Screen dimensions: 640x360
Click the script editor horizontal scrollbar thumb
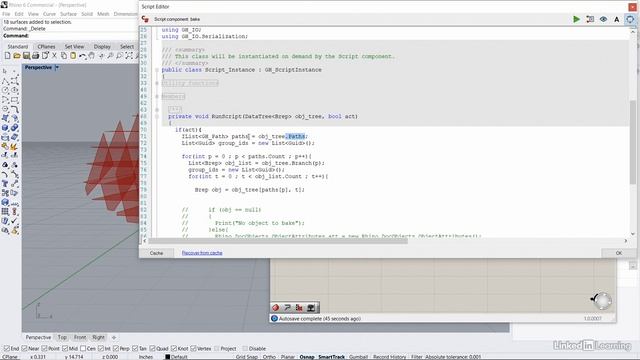coord(278,241)
